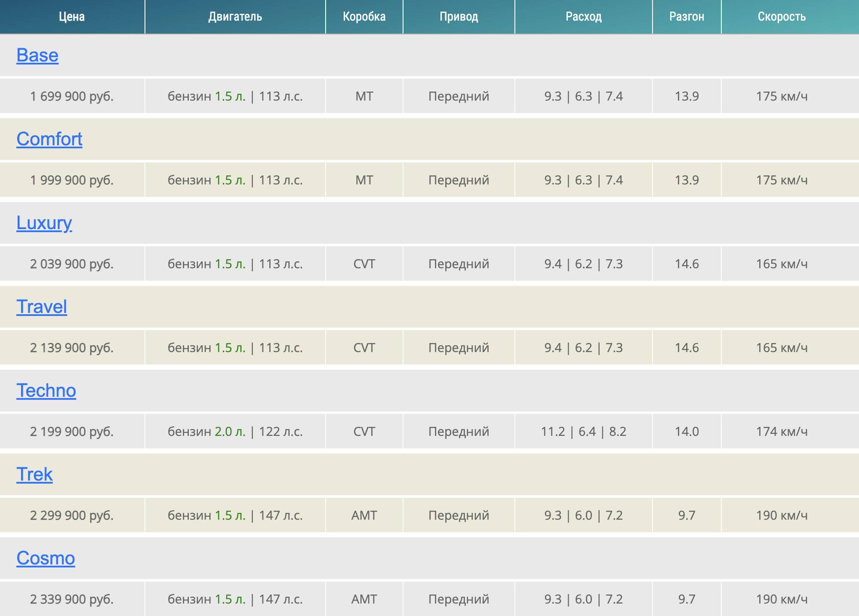Open the Cosmo trim link
859x616 pixels.
(x=46, y=558)
